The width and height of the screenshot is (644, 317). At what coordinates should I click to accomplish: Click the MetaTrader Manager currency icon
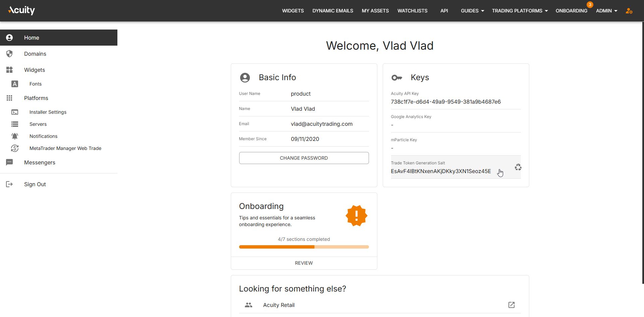(x=15, y=148)
